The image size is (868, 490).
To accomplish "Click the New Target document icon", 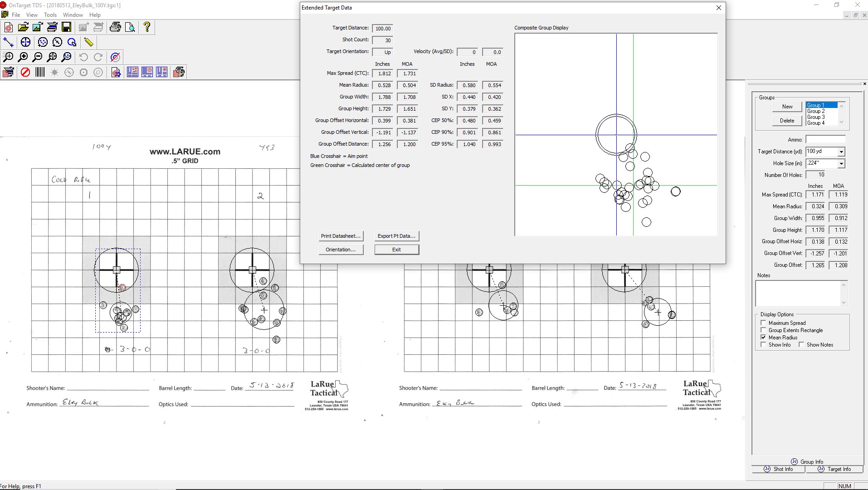I will 8,27.
